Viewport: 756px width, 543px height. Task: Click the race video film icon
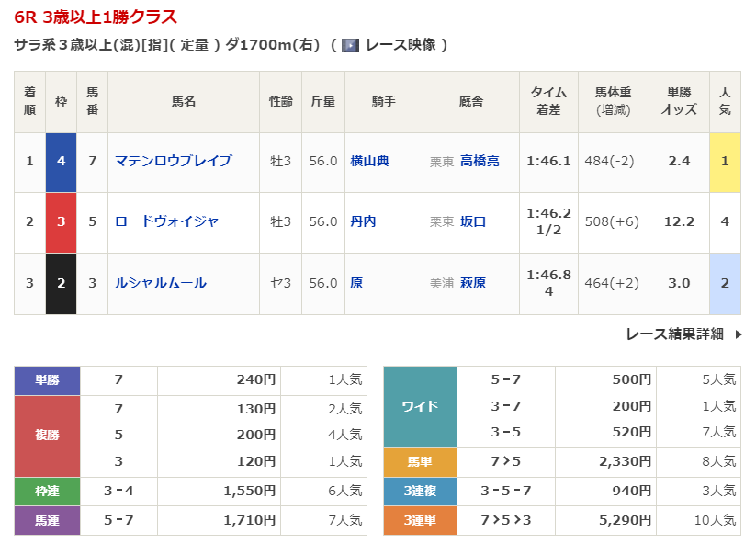click(x=349, y=45)
